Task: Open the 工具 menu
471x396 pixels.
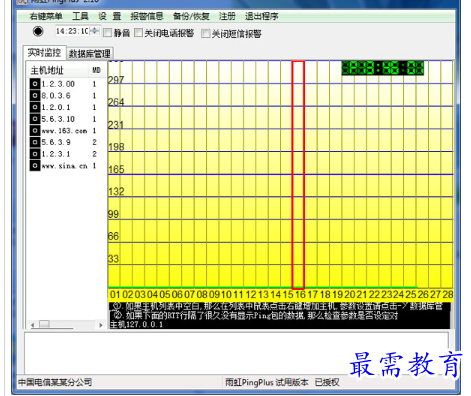Action: pyautogui.click(x=80, y=16)
